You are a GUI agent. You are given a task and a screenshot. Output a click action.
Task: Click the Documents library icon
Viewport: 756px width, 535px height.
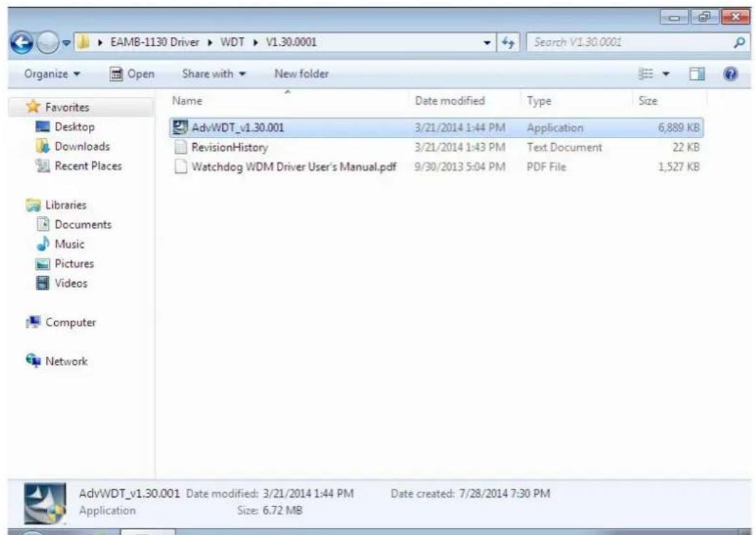coord(43,224)
